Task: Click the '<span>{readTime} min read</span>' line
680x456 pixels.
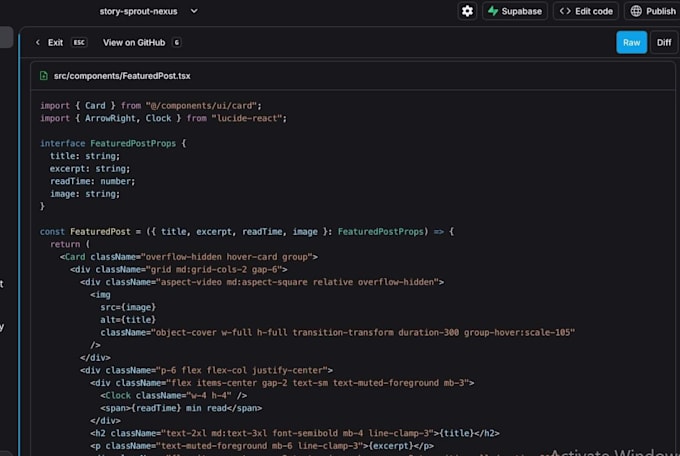Action: 181,408
